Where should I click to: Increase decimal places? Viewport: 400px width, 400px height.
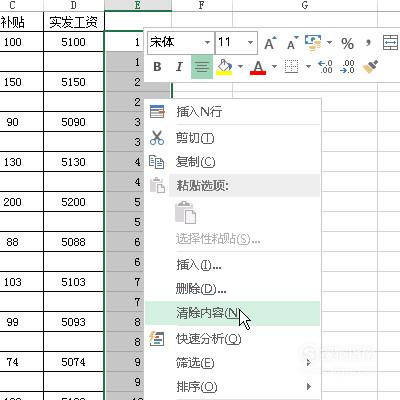[325, 67]
